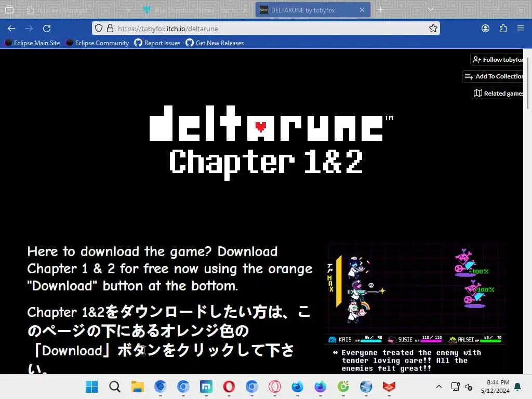The image size is (532, 399).
Task: Click the Firefox View icon in tab bar
Action: (x=9, y=10)
